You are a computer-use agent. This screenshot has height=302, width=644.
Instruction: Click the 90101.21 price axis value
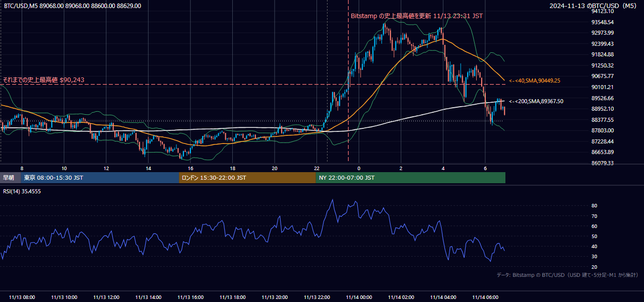point(603,87)
